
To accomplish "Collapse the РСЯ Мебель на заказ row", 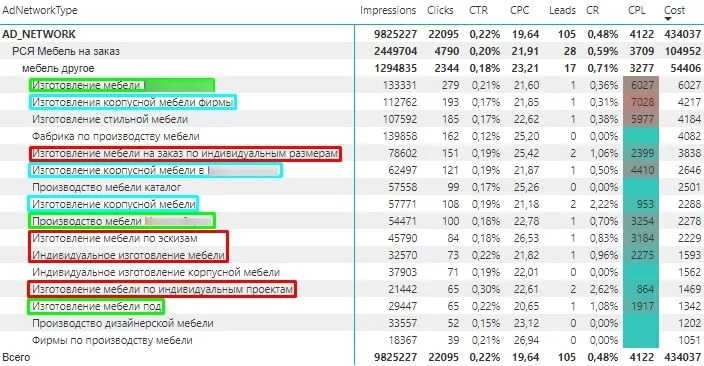I will [x=66, y=51].
